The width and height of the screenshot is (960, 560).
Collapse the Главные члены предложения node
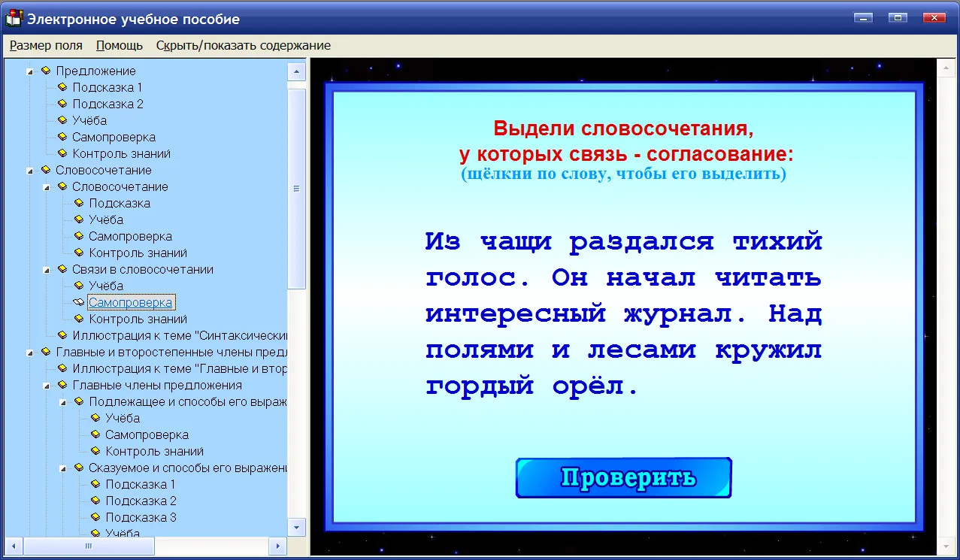47,386
